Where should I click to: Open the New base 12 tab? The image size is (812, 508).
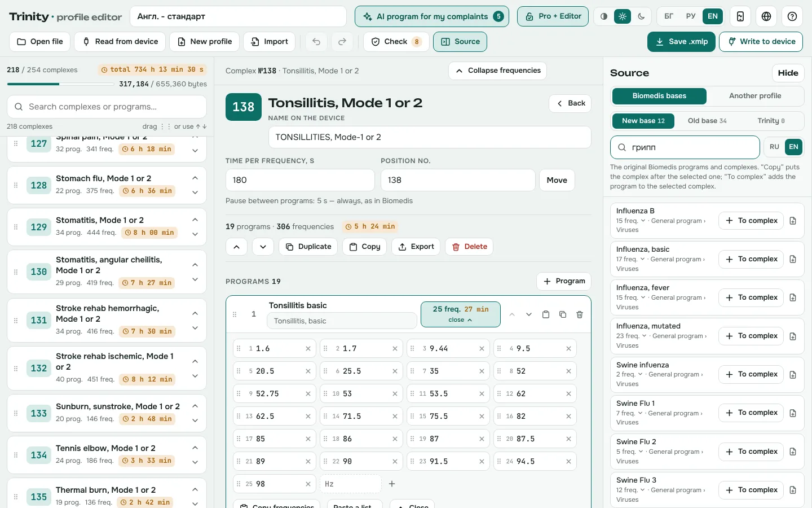click(643, 121)
